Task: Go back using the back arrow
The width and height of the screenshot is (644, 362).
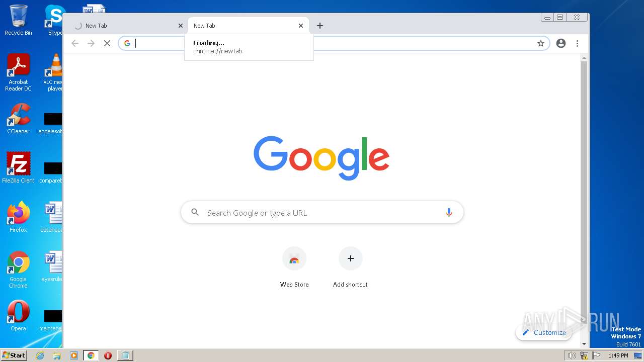Action: click(75, 43)
